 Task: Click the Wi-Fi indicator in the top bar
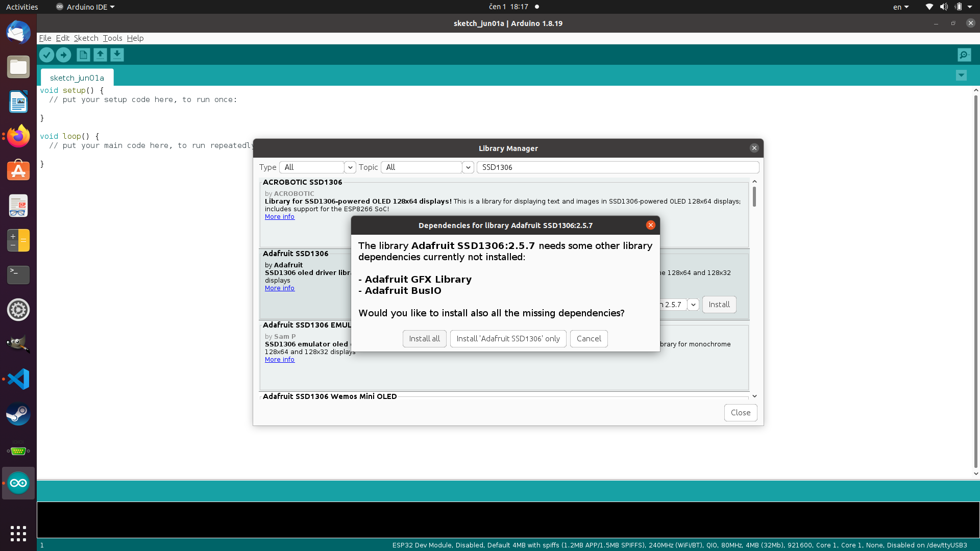tap(929, 7)
